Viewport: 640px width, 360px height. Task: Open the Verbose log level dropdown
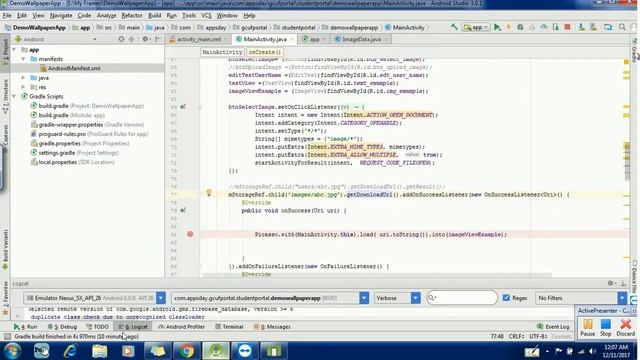coord(397,298)
